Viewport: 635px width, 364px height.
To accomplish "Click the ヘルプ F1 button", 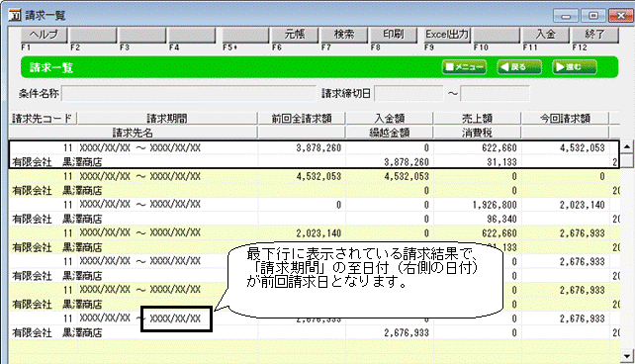I will tap(45, 35).
